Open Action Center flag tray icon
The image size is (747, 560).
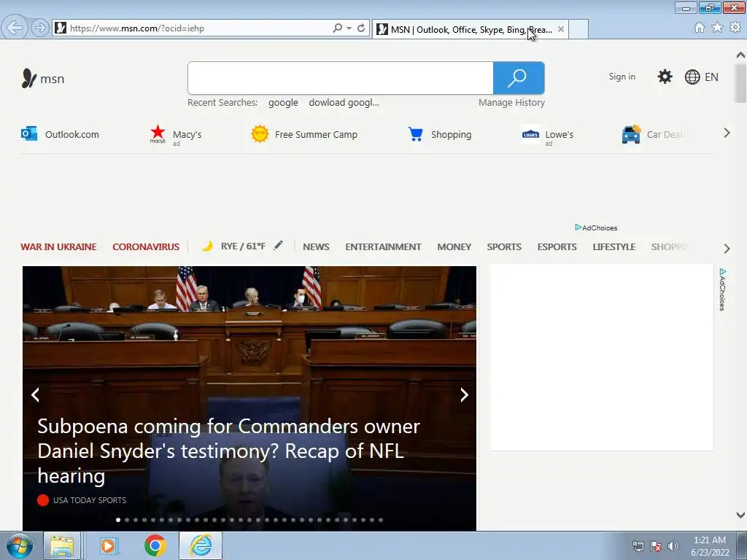(x=656, y=546)
